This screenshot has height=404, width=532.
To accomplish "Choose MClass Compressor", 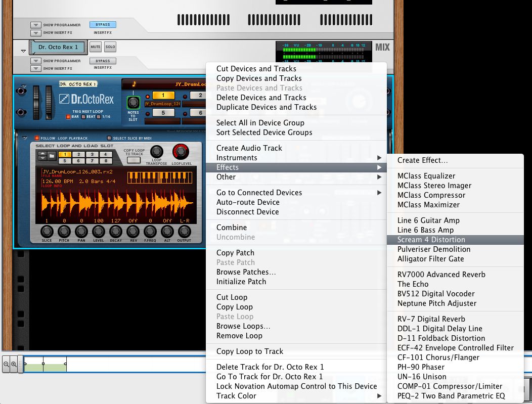I will [455, 195].
